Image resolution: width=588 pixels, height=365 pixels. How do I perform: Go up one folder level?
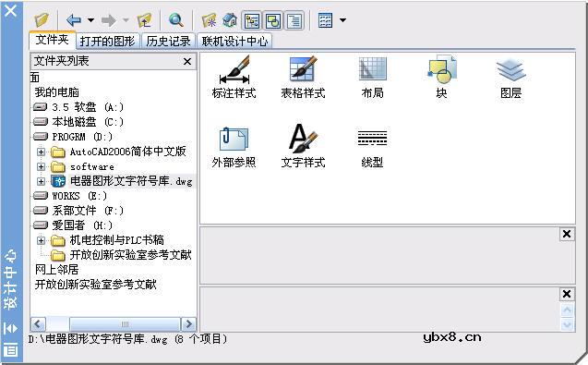point(144,20)
